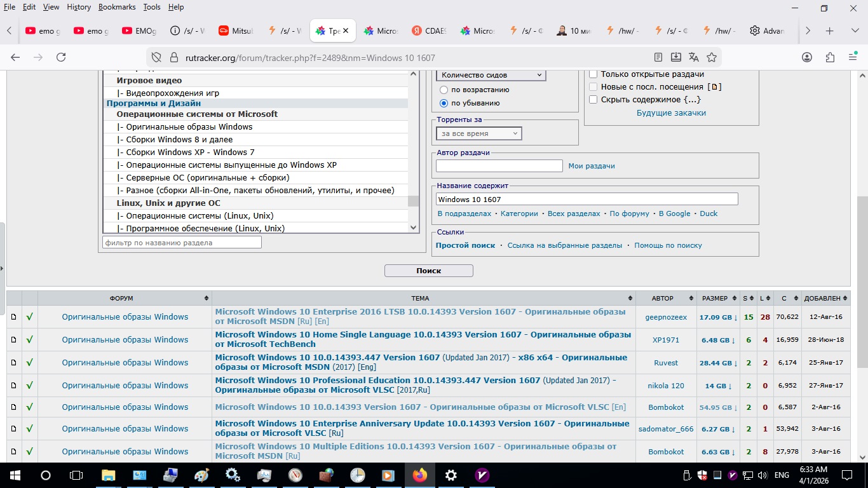Click the forum list scrollbar thumb
This screenshot has width=868, height=488.
(x=414, y=201)
